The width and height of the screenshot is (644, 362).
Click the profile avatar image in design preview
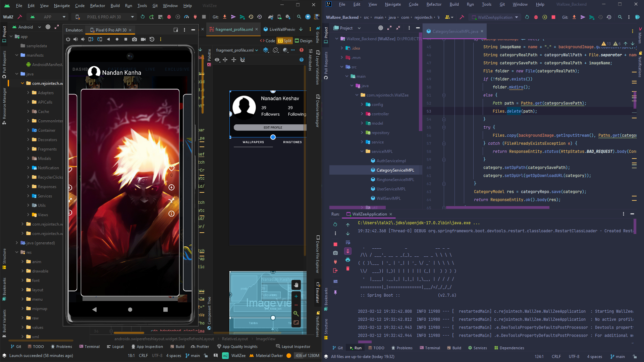tap(244, 108)
